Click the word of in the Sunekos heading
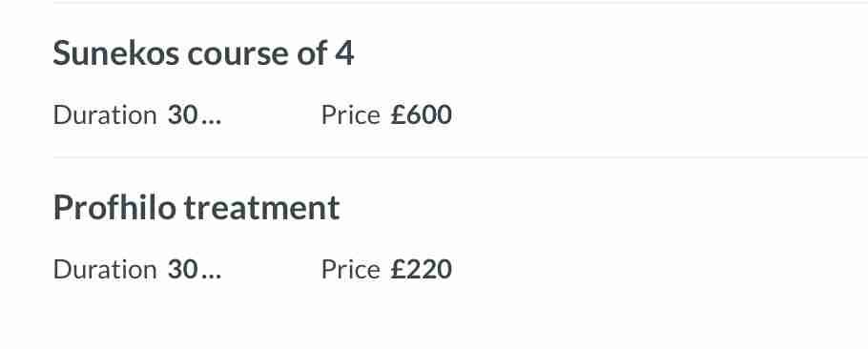Viewport: 868px width, 349px height. tap(312, 53)
